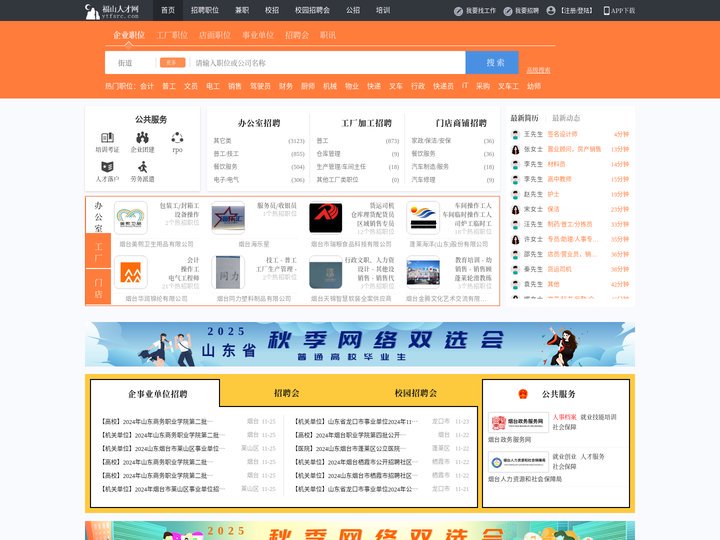Select the 工厂 side tab in company panel
720x540 pixels.
[98, 252]
